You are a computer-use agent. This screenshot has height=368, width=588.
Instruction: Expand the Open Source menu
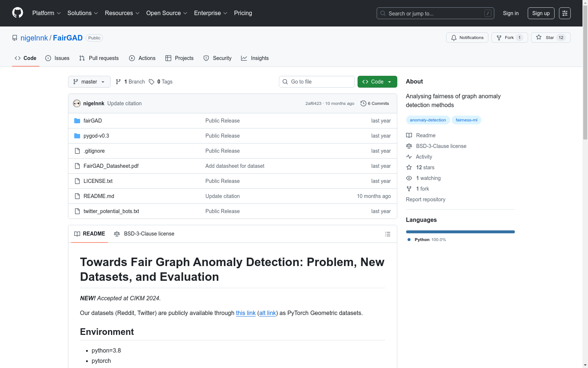(x=167, y=13)
